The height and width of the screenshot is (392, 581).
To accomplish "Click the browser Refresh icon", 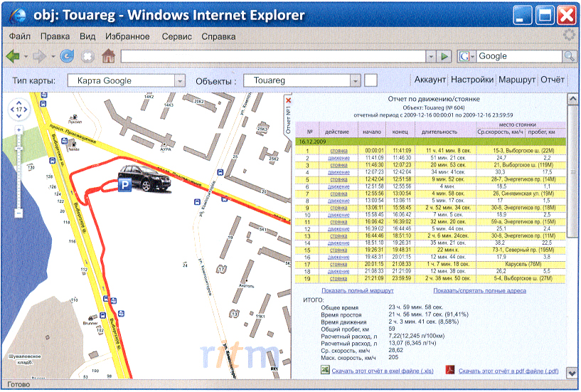I will tap(67, 56).
